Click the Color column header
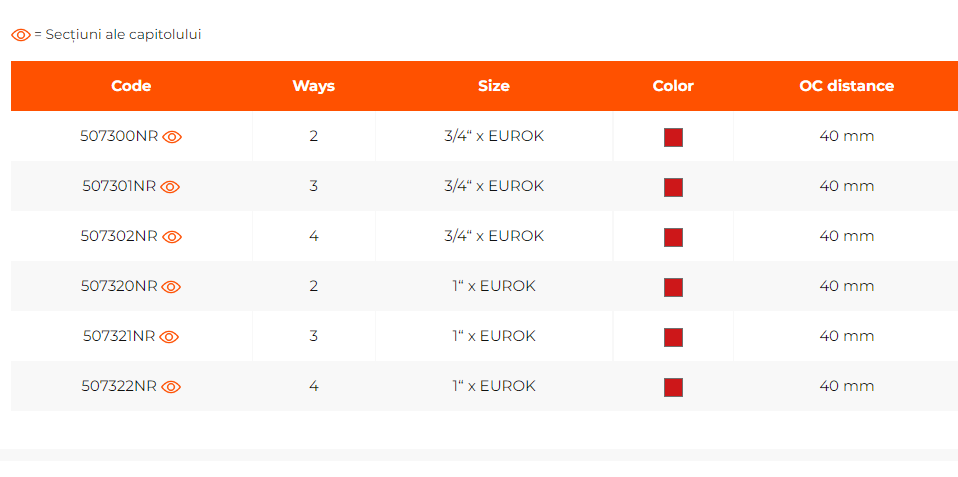The height and width of the screenshot is (477, 958). point(673,86)
